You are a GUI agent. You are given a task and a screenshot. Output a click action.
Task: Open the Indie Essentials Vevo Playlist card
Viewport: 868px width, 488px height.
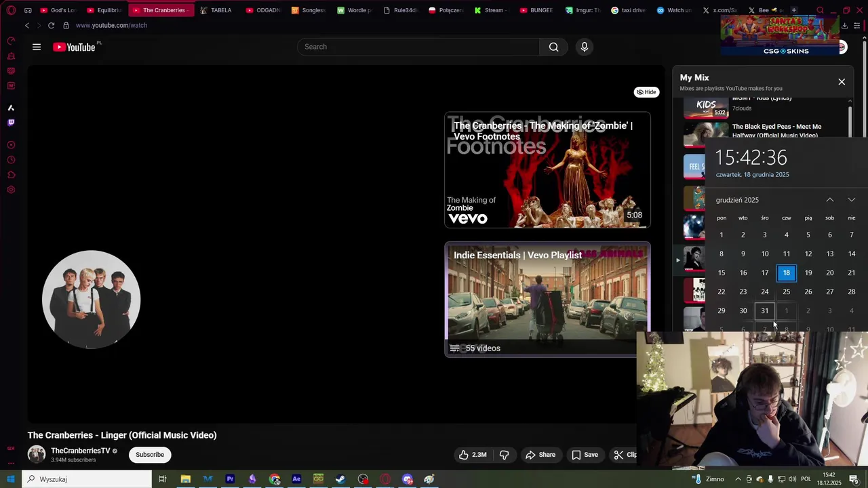click(x=547, y=299)
